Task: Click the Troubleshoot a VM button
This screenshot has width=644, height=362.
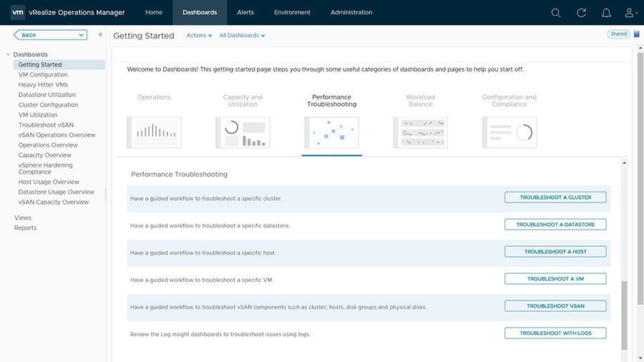Action: (x=555, y=279)
